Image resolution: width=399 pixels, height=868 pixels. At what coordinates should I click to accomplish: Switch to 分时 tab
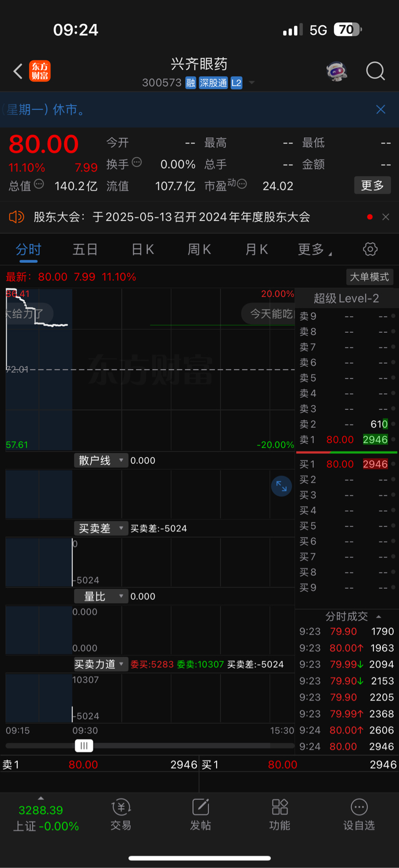click(29, 250)
